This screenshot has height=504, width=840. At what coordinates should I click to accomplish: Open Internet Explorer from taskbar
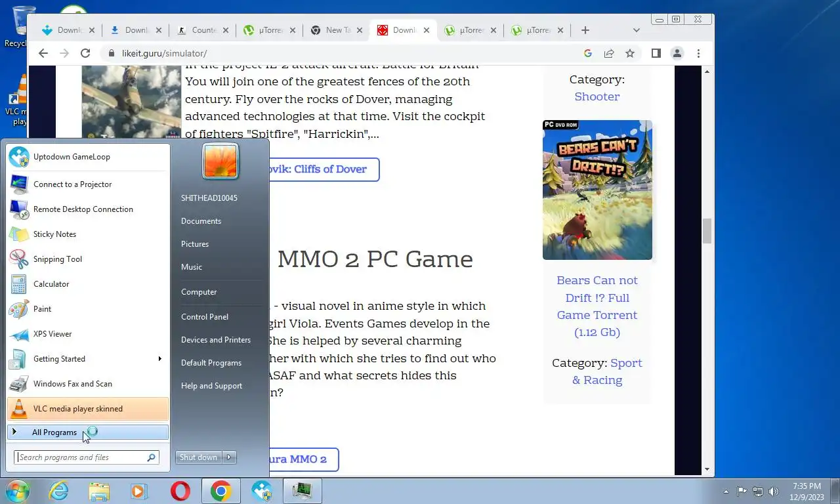coord(58,491)
